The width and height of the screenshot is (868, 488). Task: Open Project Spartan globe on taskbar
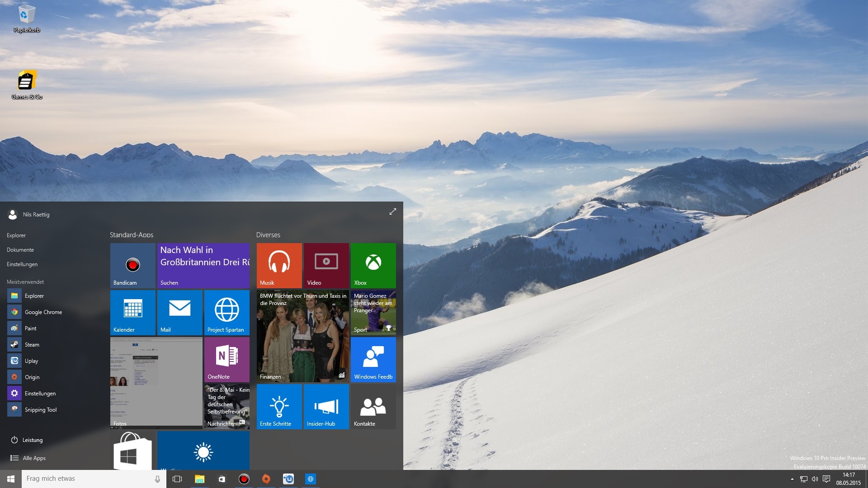pyautogui.click(x=310, y=479)
